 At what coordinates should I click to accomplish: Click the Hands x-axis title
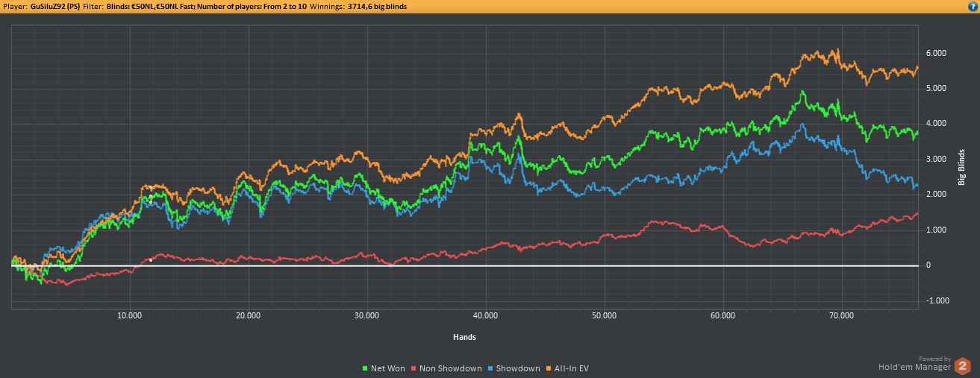(464, 337)
